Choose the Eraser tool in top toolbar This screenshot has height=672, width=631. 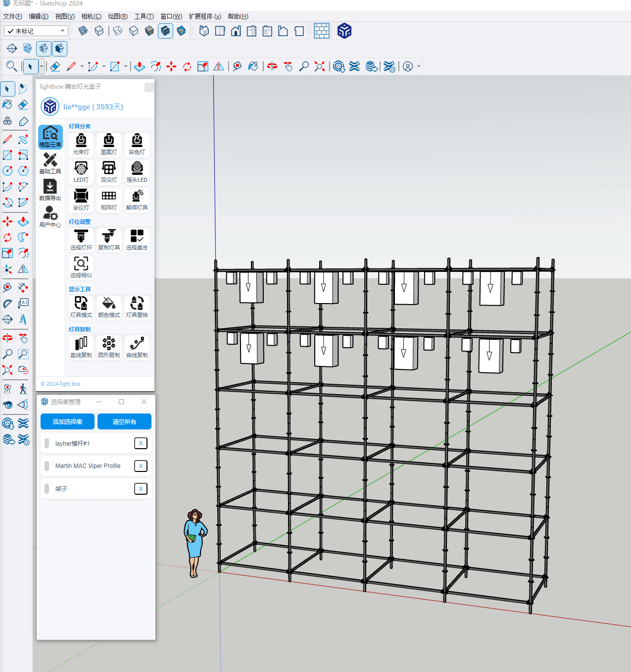coord(55,66)
